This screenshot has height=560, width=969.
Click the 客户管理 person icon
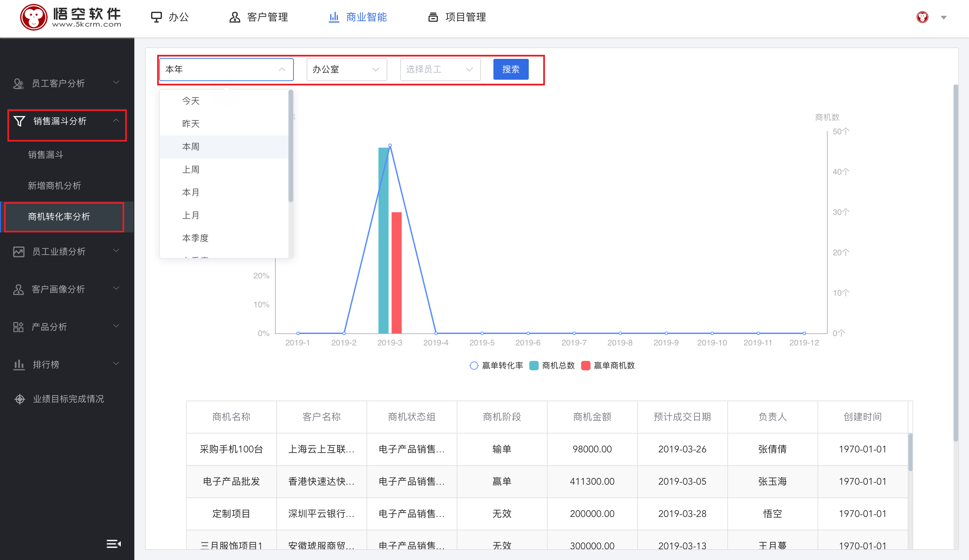[235, 17]
